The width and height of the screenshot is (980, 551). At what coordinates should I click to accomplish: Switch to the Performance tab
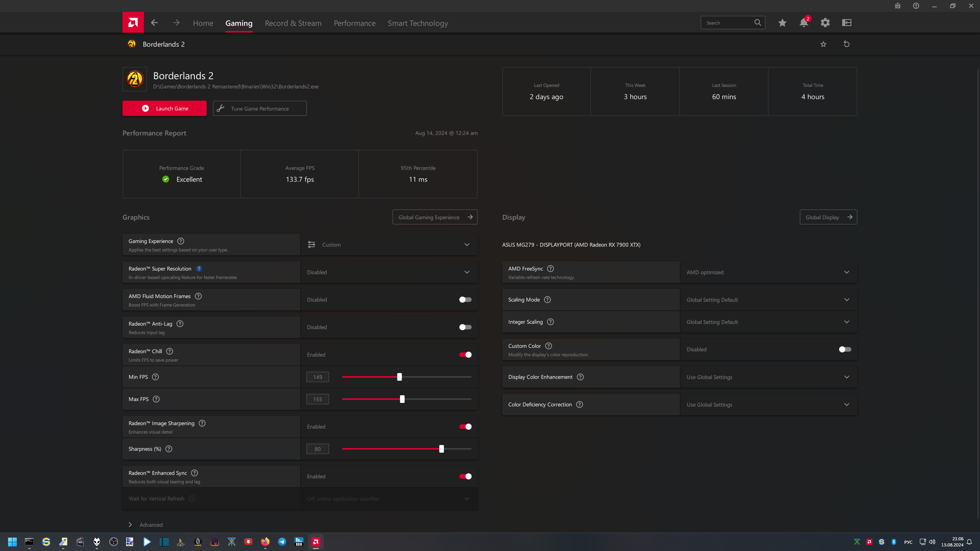(x=354, y=23)
